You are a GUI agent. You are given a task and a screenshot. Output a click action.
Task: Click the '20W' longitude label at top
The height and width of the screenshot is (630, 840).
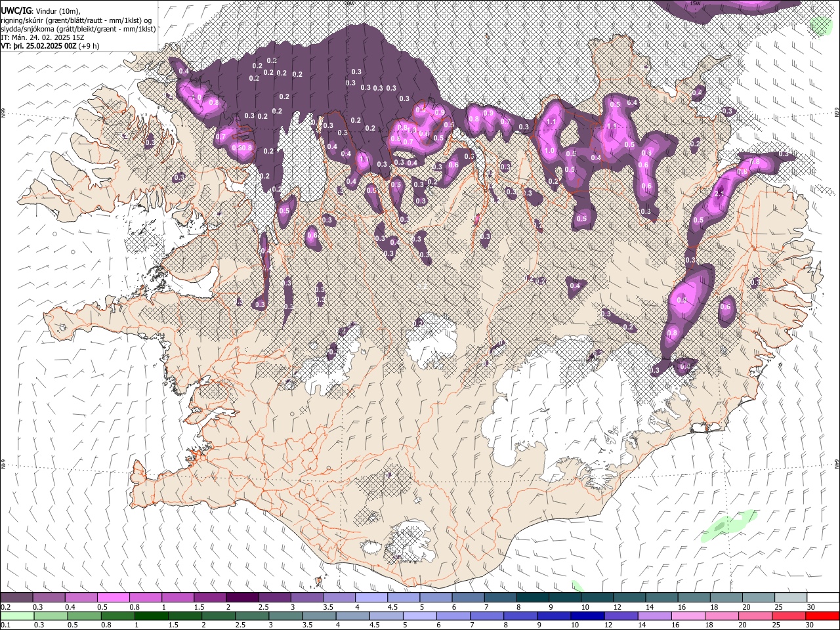pyautogui.click(x=349, y=3)
